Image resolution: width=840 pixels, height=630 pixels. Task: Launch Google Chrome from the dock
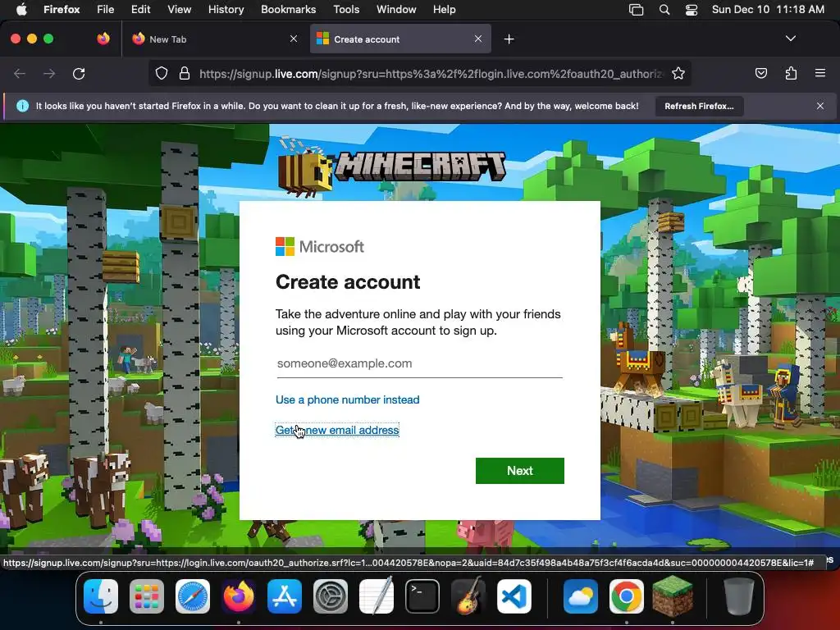point(626,596)
